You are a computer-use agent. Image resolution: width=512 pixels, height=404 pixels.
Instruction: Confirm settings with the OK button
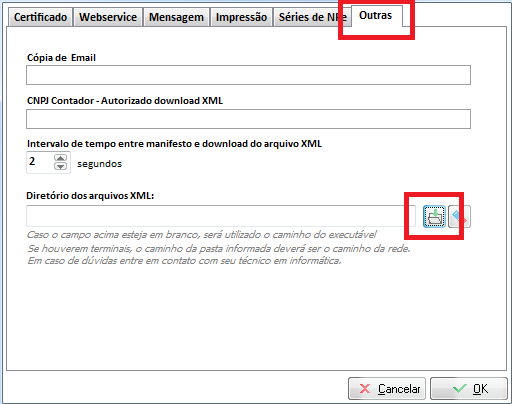pos(469,389)
